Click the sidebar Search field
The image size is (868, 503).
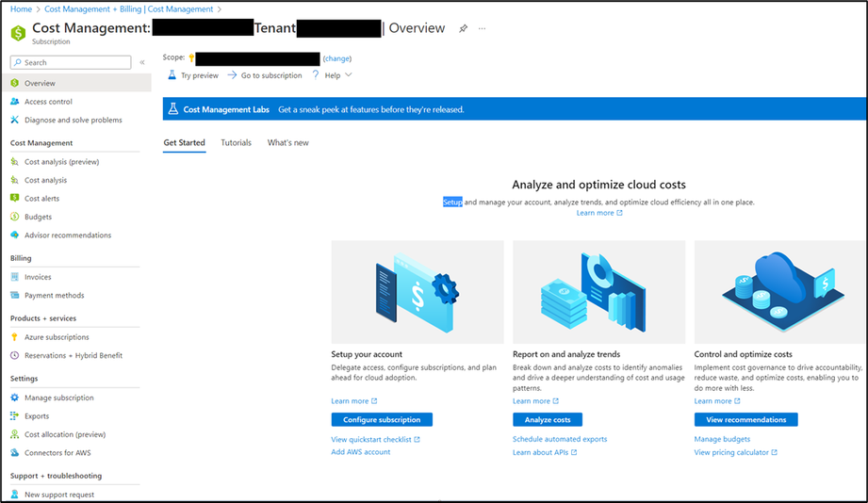[x=71, y=62]
